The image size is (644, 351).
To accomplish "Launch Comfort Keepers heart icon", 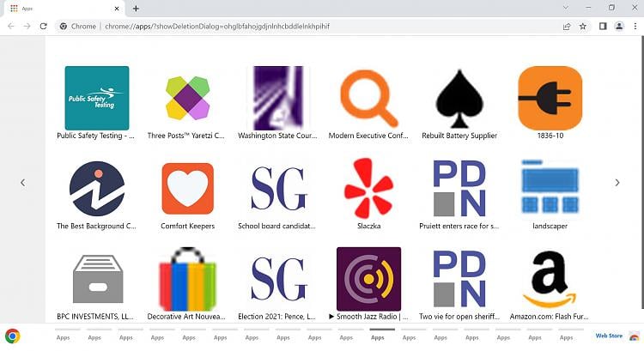I will (188, 189).
